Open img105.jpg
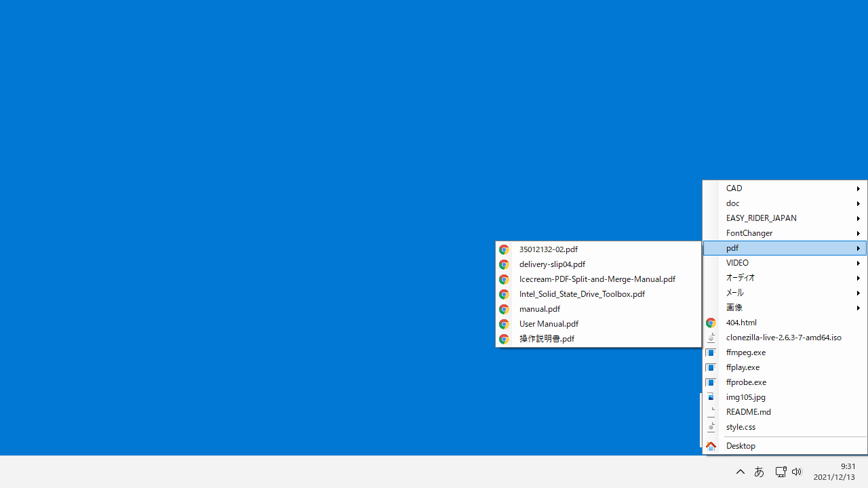This screenshot has width=868, height=488. tap(785, 397)
